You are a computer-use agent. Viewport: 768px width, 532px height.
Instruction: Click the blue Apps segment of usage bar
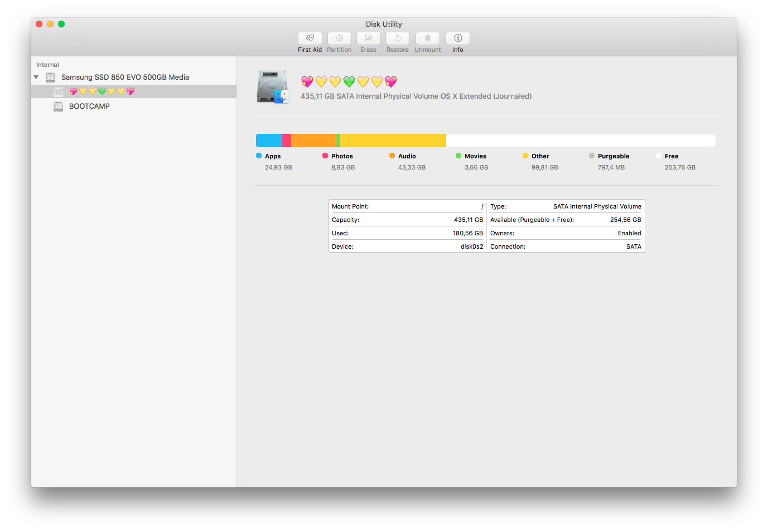[269, 141]
